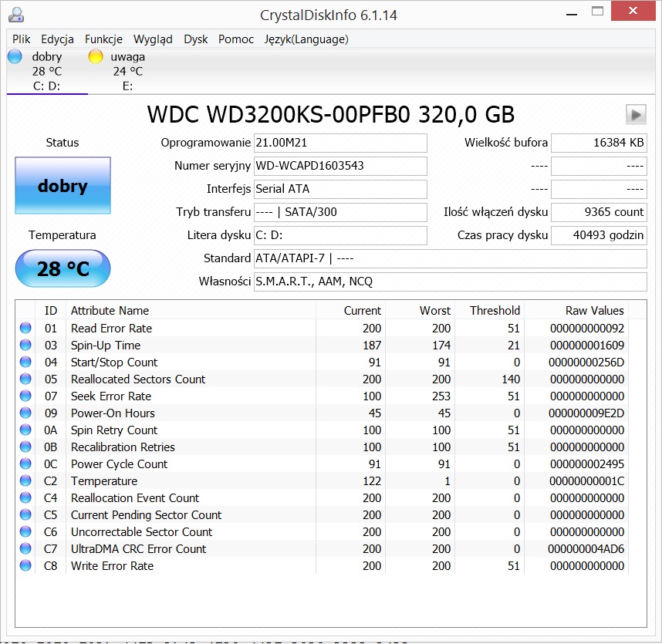The width and height of the screenshot is (662, 644).
Task: Click status icon for Temperature attribute
Action: click(x=25, y=480)
